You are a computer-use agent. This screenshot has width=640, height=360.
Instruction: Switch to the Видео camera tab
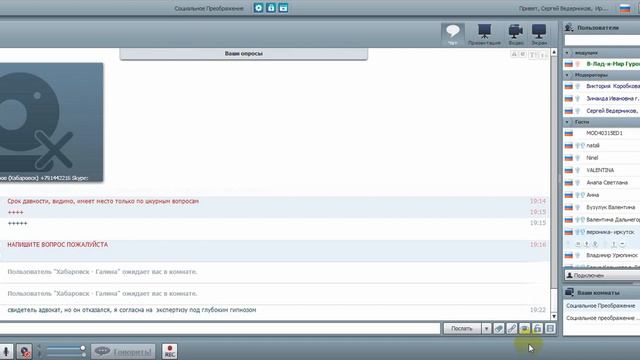[516, 34]
